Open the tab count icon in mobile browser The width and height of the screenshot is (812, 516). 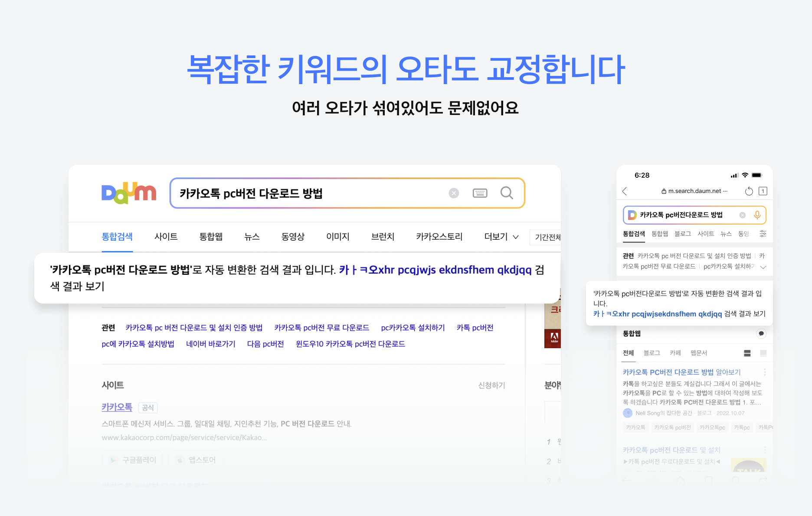click(x=763, y=191)
